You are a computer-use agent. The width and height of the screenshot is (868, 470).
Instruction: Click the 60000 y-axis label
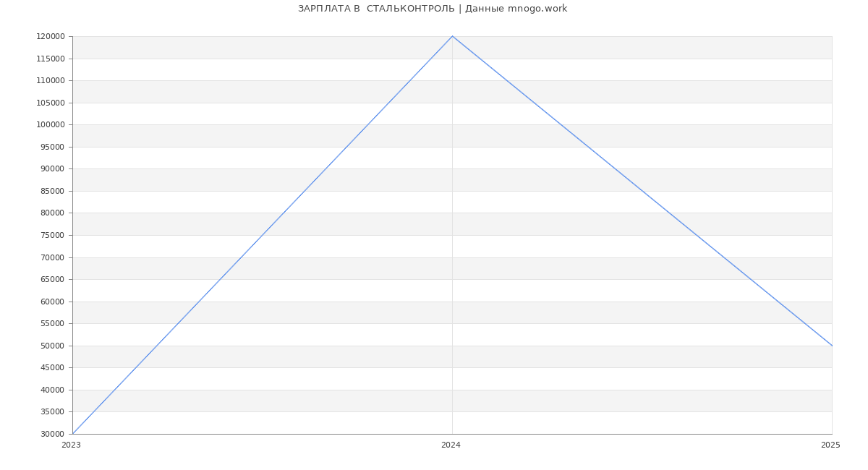tap(53, 302)
